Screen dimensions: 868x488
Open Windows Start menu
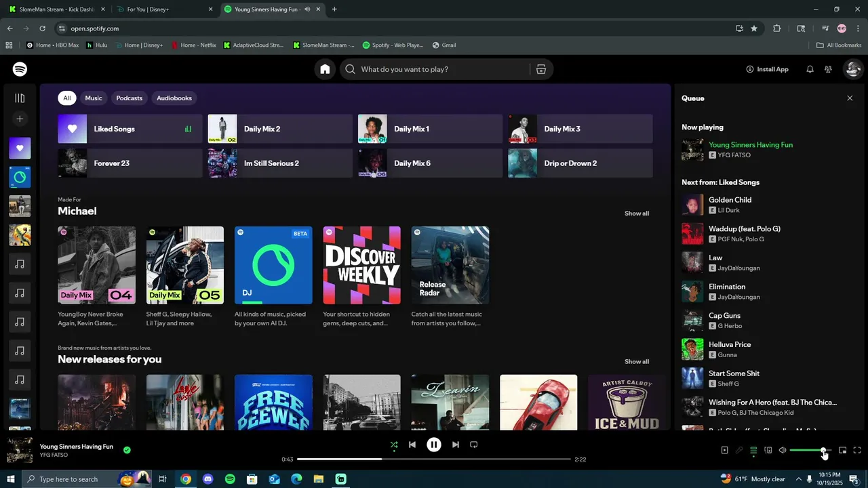(10, 479)
